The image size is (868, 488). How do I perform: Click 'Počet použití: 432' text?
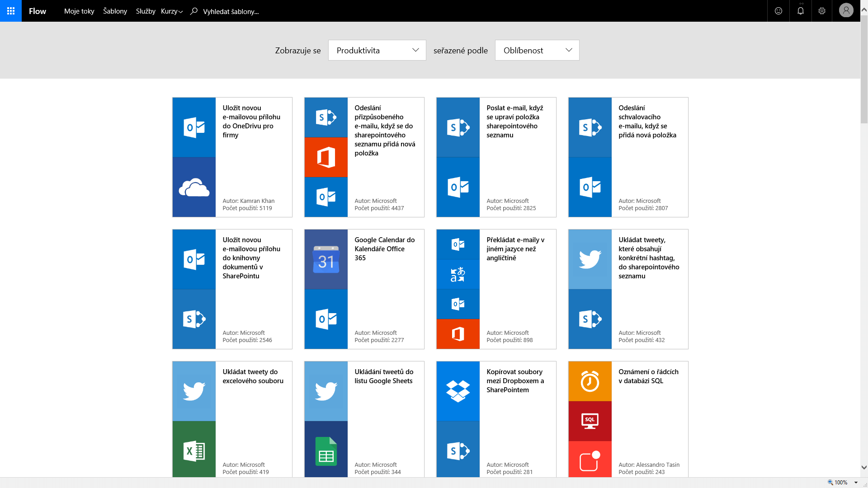click(642, 340)
